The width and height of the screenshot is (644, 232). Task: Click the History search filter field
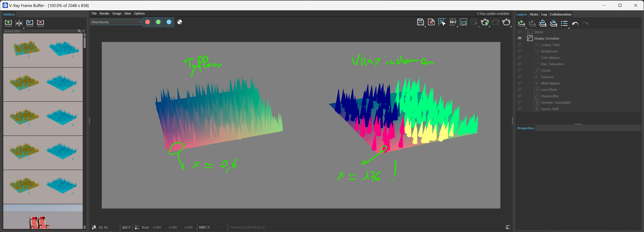pyautogui.click(x=40, y=31)
